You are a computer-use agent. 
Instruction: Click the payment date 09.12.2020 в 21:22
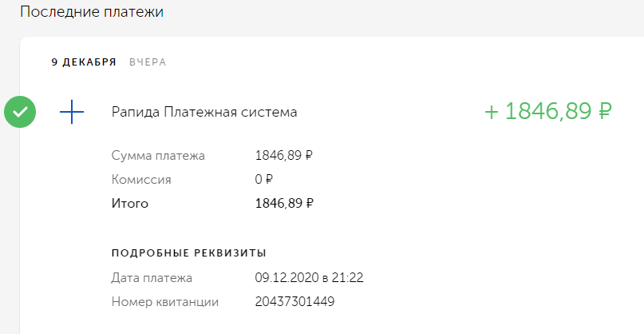point(310,278)
